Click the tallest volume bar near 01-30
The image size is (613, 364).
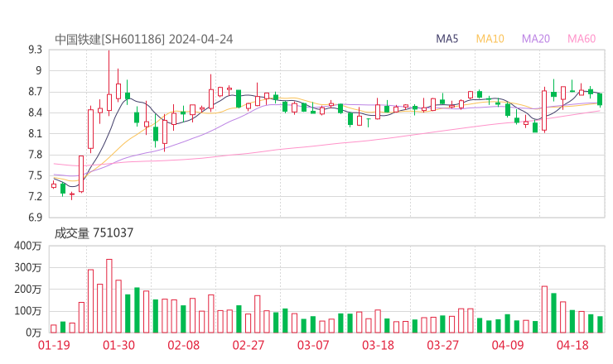[x=109, y=295]
